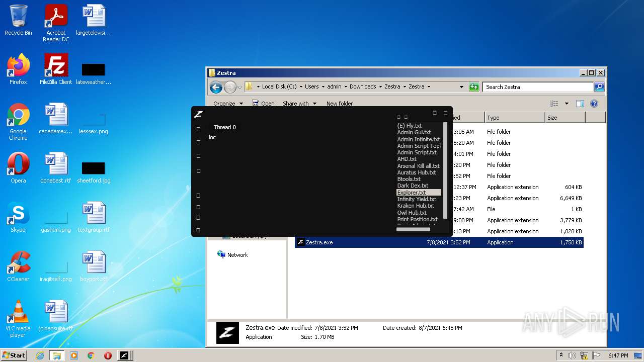Click New folder in Explorer toolbar

340,104
